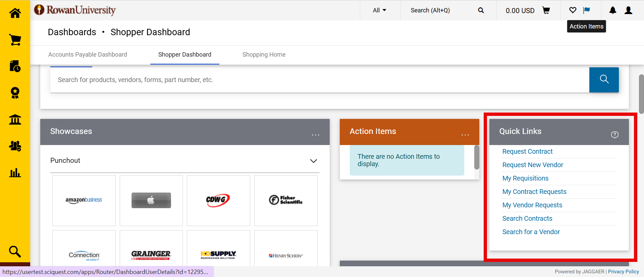Viewport: 644px width, 277px height.
Task: Click the Home icon in left sidebar
Action: click(15, 13)
